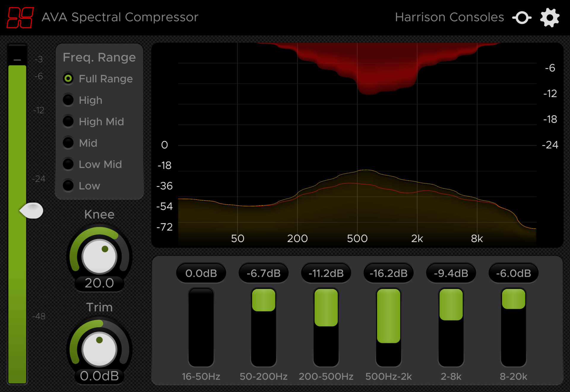The image size is (570, 392).
Task: Choose the Mid frequency range option
Action: point(68,143)
